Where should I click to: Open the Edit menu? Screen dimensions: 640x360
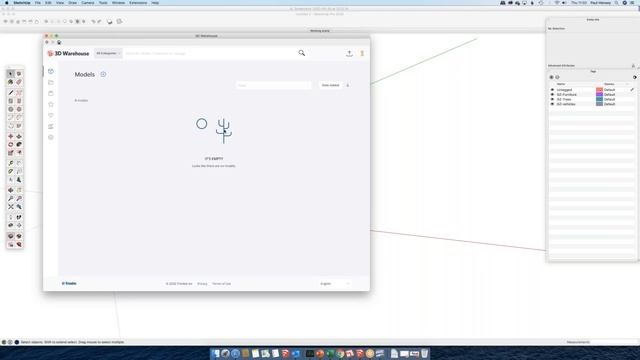click(x=48, y=3)
